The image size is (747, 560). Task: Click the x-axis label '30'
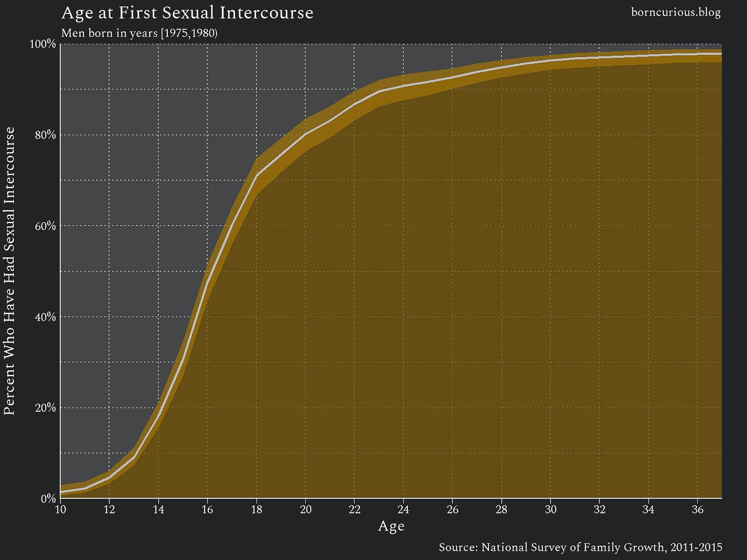tap(551, 509)
